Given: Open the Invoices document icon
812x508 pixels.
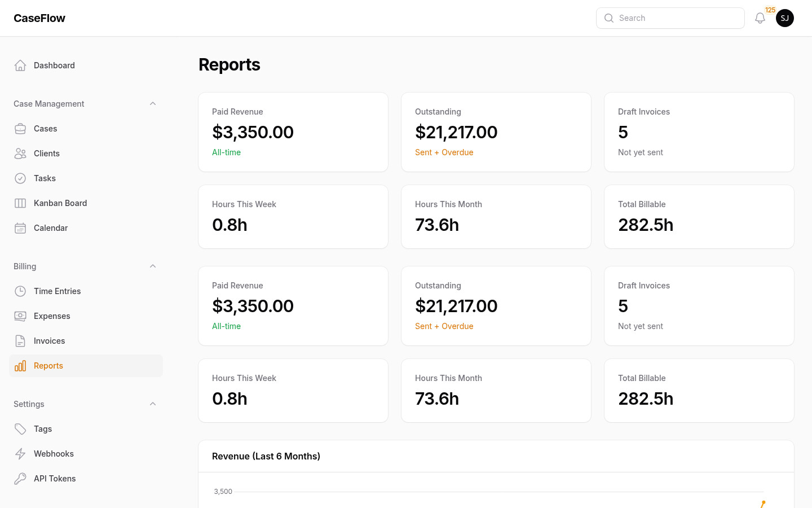Looking at the screenshot, I should point(20,340).
